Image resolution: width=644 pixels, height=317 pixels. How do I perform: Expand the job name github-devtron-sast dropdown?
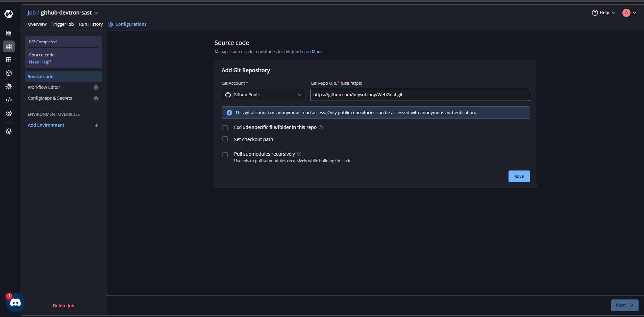(x=96, y=13)
